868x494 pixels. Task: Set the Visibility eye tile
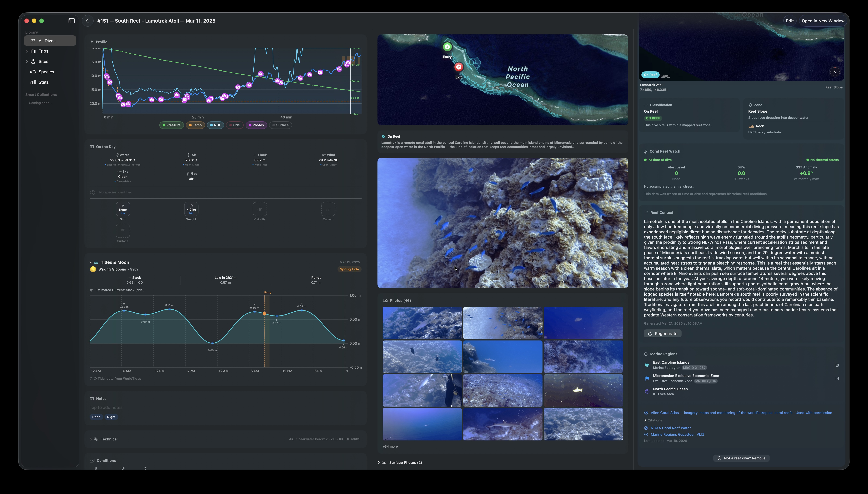[x=260, y=209]
